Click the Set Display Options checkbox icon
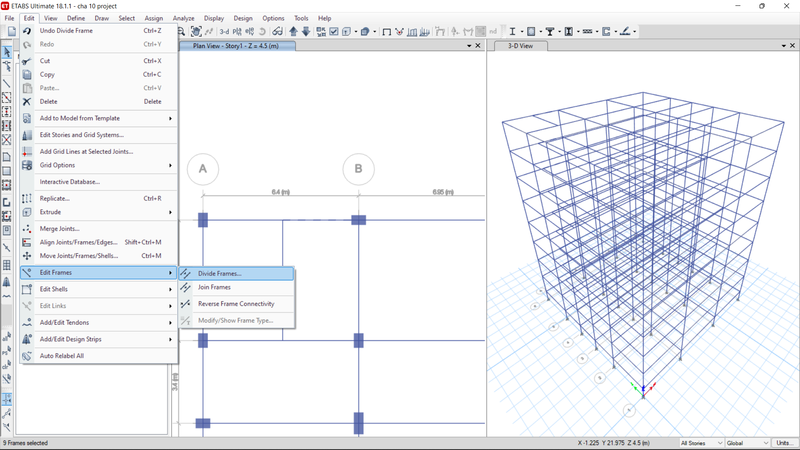800x450 pixels. tap(334, 32)
